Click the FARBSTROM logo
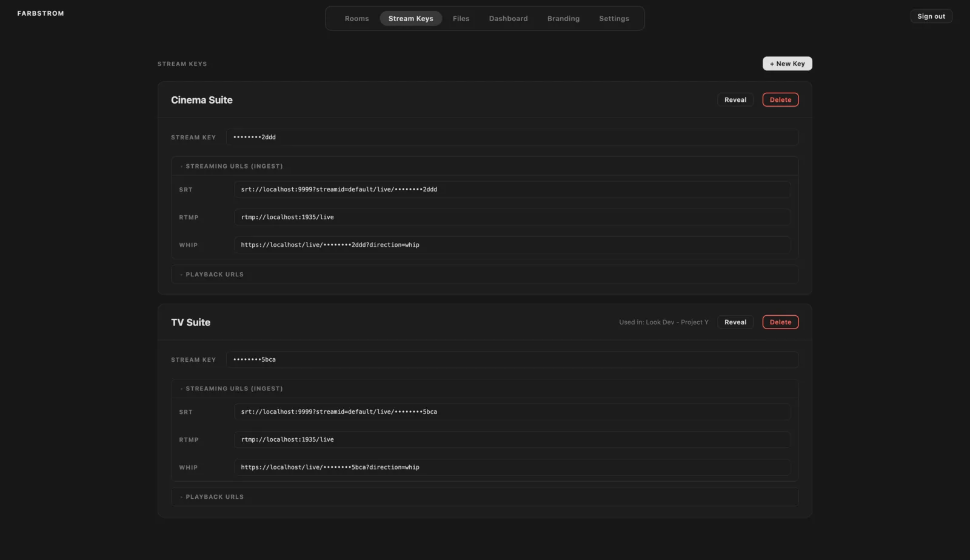Screen dimensions: 970x560 click(x=41, y=13)
